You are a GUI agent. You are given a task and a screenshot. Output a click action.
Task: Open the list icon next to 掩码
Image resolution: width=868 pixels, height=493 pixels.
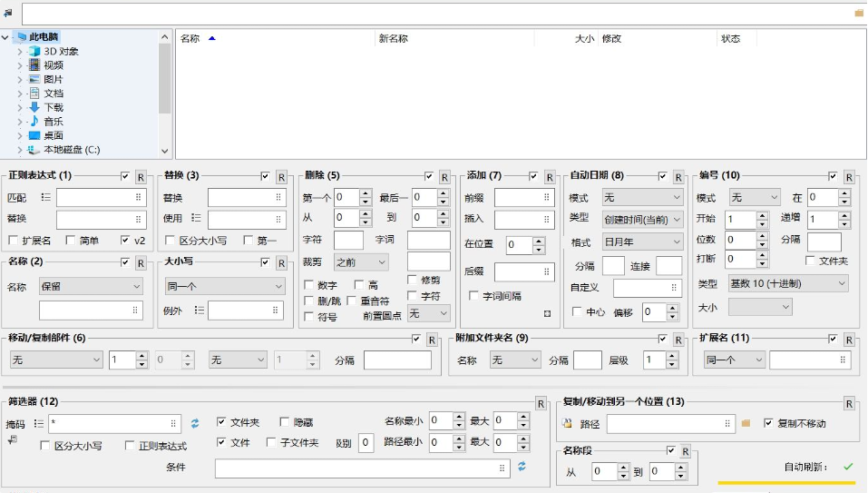click(38, 424)
